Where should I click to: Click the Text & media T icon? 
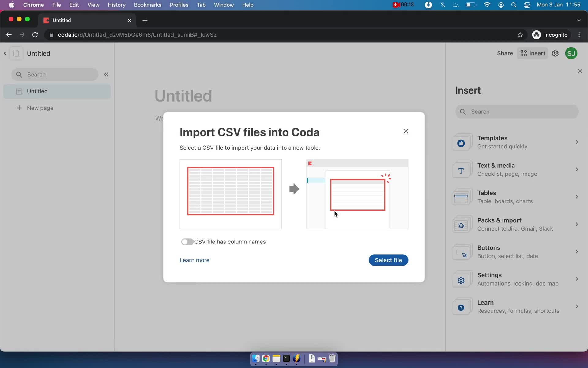[461, 171]
